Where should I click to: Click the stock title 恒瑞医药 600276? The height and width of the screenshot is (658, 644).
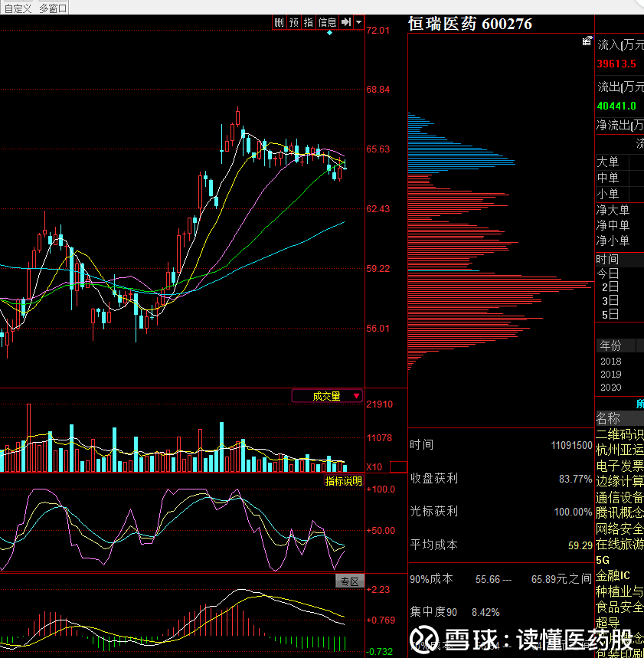pos(470,24)
